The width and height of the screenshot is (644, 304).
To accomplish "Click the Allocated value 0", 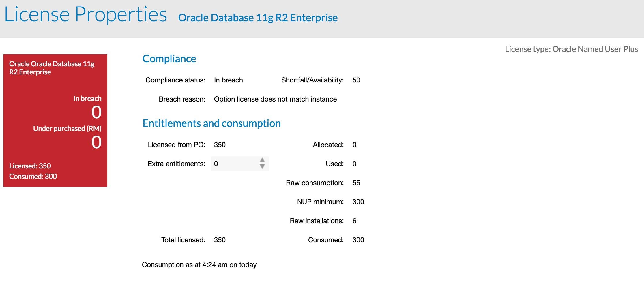I will pyautogui.click(x=354, y=145).
